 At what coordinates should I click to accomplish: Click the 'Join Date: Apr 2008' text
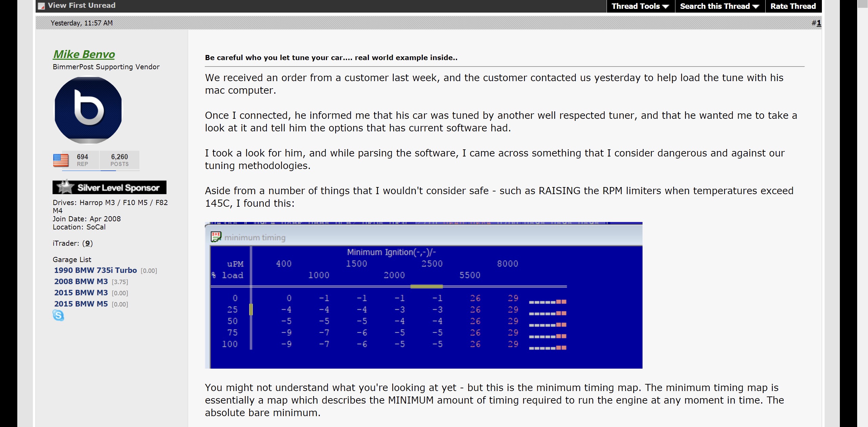click(x=87, y=219)
